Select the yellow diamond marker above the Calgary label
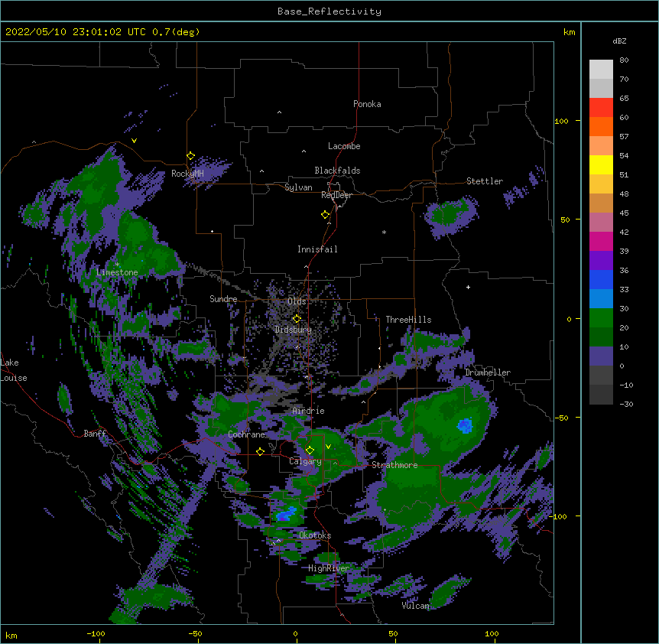The height and width of the screenshot is (644, 659). (310, 450)
